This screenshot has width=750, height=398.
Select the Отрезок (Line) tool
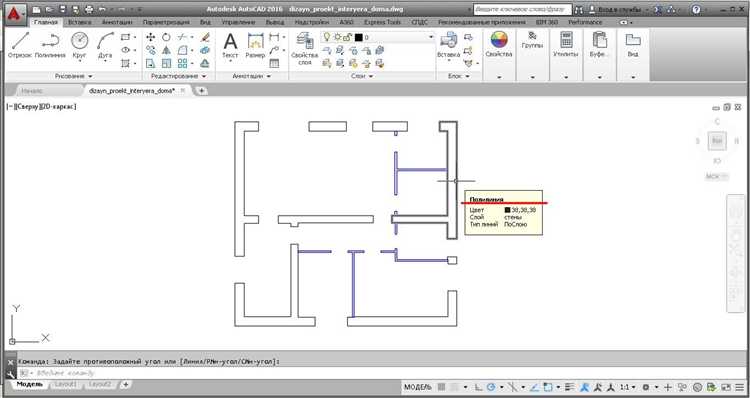pyautogui.click(x=20, y=45)
